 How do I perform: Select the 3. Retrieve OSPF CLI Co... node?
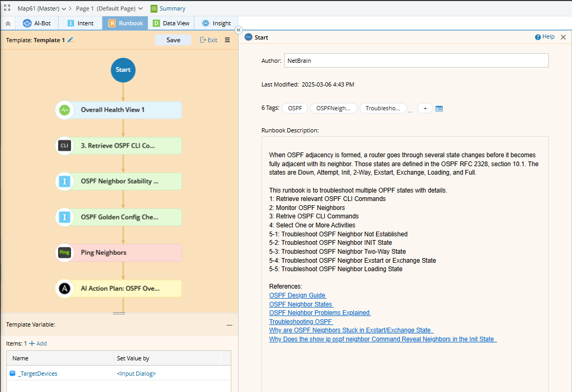pyautogui.click(x=118, y=146)
